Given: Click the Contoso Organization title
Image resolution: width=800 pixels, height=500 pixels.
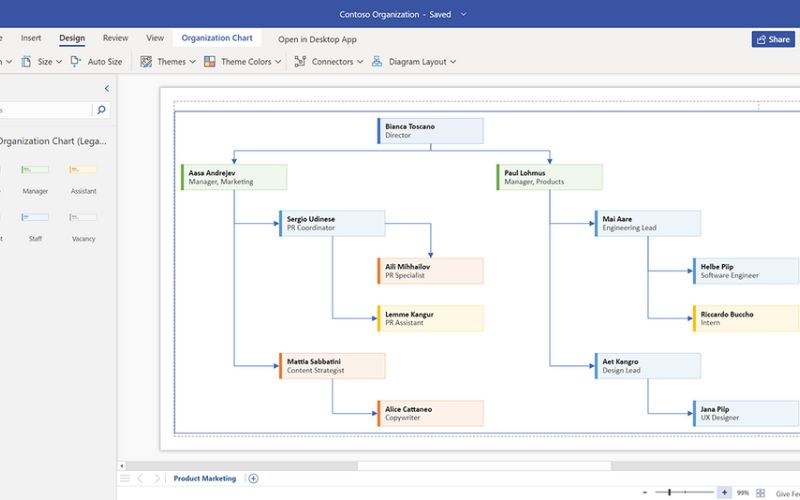Looking at the screenshot, I should [x=379, y=14].
